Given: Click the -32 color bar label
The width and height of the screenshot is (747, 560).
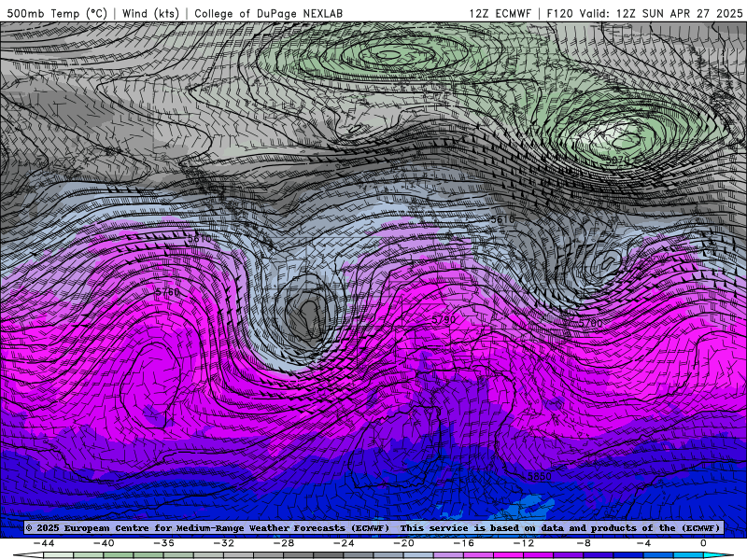Looking at the screenshot, I should click(x=223, y=543).
